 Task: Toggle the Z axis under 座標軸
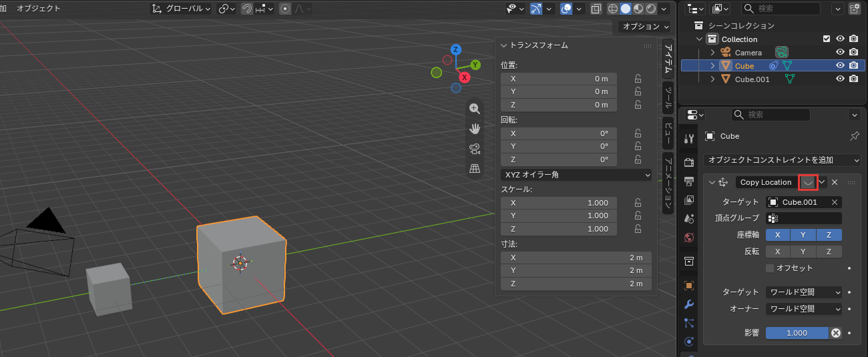coord(829,235)
